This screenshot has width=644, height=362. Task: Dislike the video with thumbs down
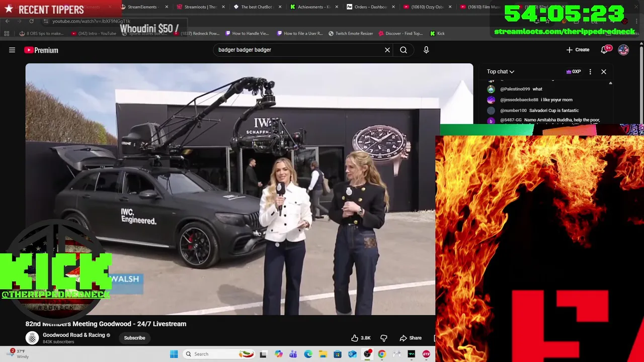[x=384, y=338]
